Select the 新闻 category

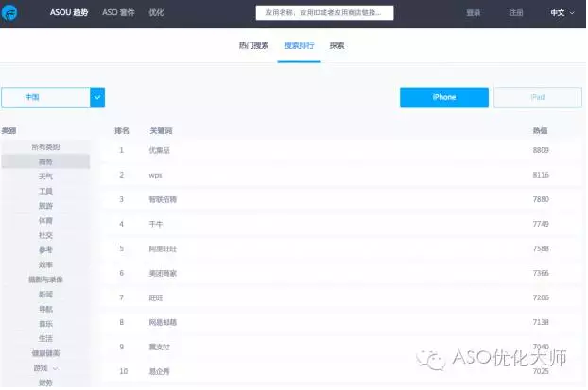point(45,294)
